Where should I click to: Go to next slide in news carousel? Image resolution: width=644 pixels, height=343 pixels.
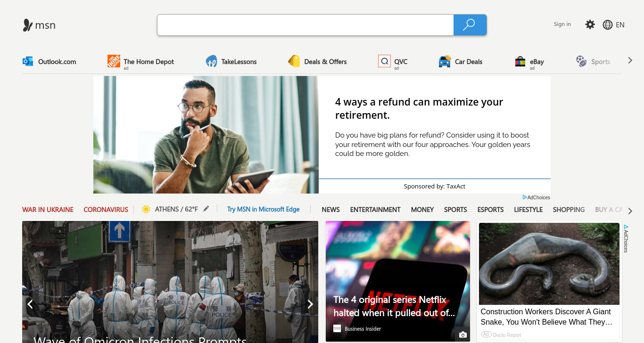tap(310, 304)
